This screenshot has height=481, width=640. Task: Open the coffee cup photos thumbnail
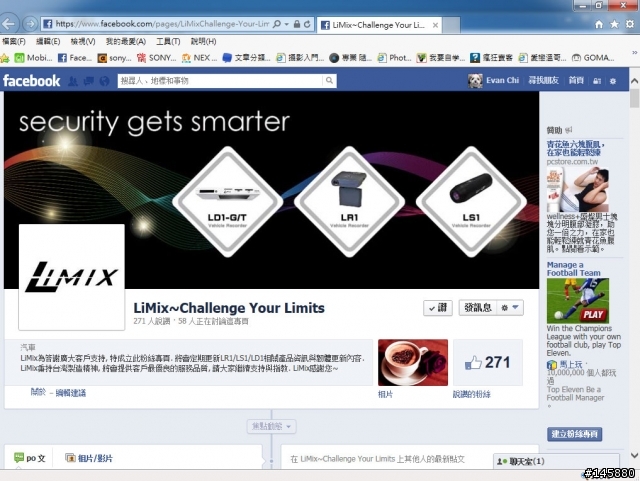click(x=413, y=363)
